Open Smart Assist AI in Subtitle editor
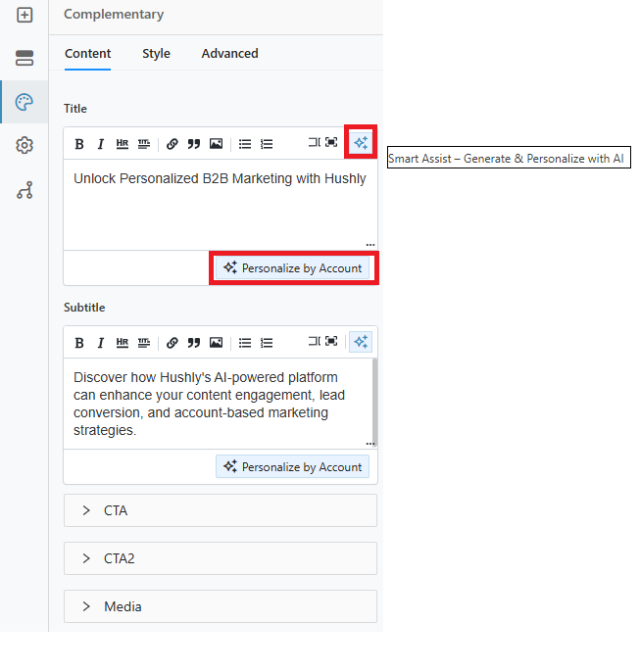The image size is (640, 672). [361, 342]
